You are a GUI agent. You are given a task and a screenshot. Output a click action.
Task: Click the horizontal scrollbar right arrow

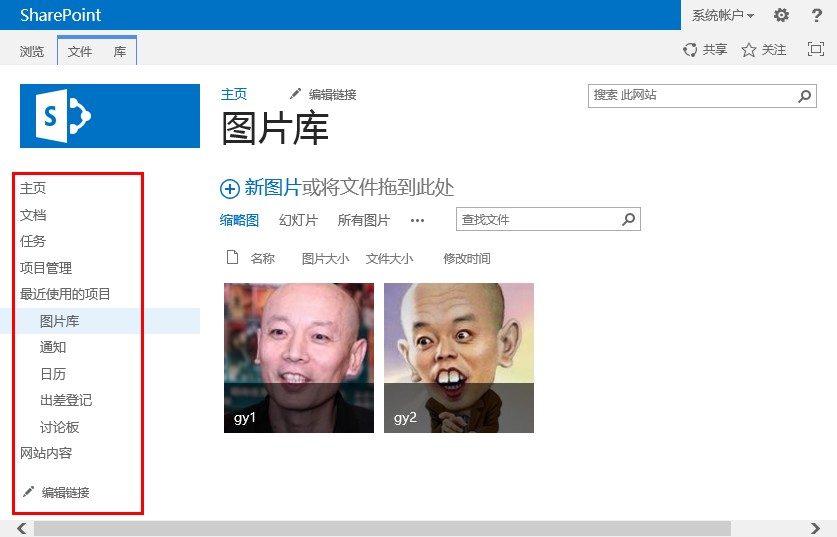(816, 528)
